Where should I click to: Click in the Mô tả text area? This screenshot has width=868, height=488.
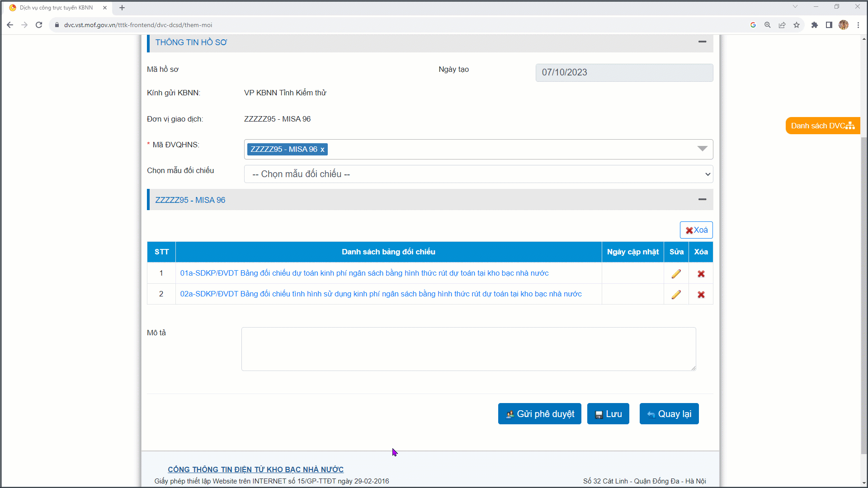pyautogui.click(x=468, y=349)
